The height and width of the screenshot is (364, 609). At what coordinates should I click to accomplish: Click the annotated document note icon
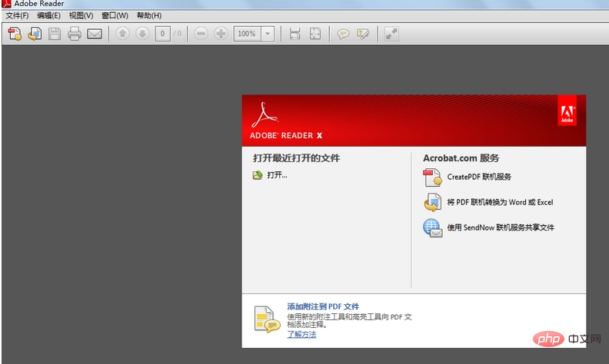(x=267, y=319)
